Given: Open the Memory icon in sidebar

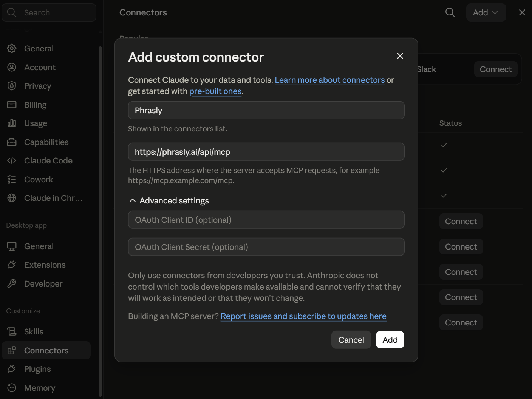Looking at the screenshot, I should 12,388.
